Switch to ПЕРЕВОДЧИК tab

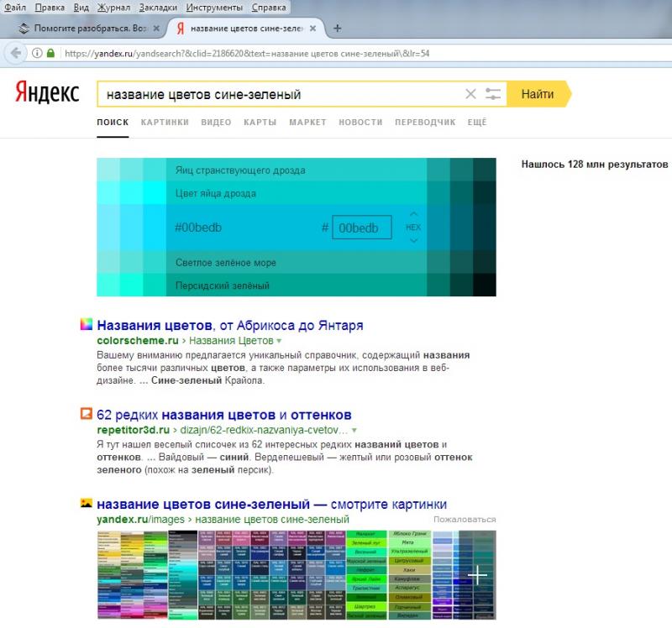(x=425, y=123)
